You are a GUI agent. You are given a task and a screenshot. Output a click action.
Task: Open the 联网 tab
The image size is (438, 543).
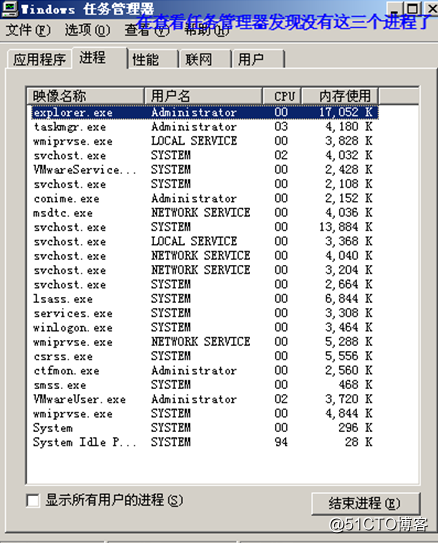click(206, 59)
